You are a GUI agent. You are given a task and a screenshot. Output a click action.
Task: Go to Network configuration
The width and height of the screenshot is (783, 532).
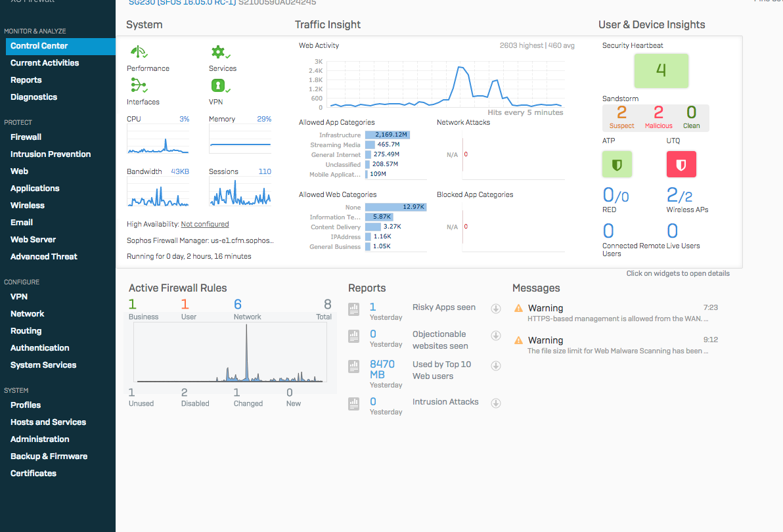28,313
